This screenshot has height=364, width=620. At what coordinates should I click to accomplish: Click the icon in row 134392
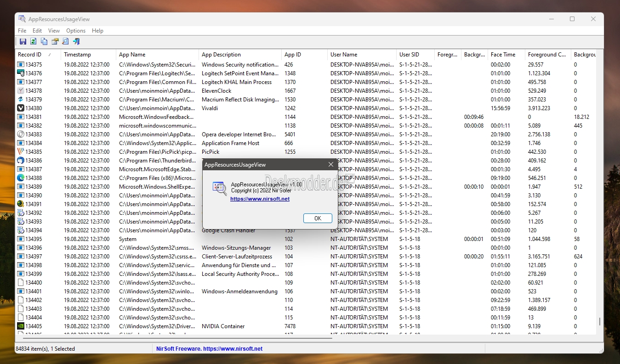(21, 213)
